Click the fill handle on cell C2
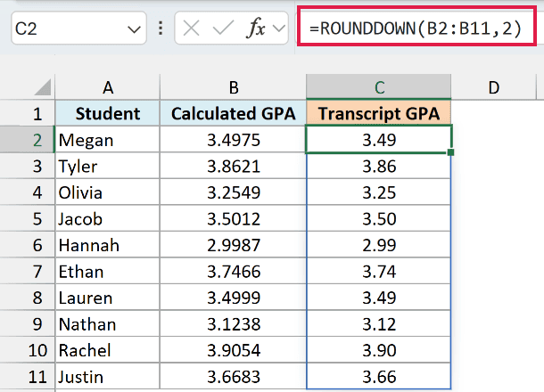 (450, 152)
